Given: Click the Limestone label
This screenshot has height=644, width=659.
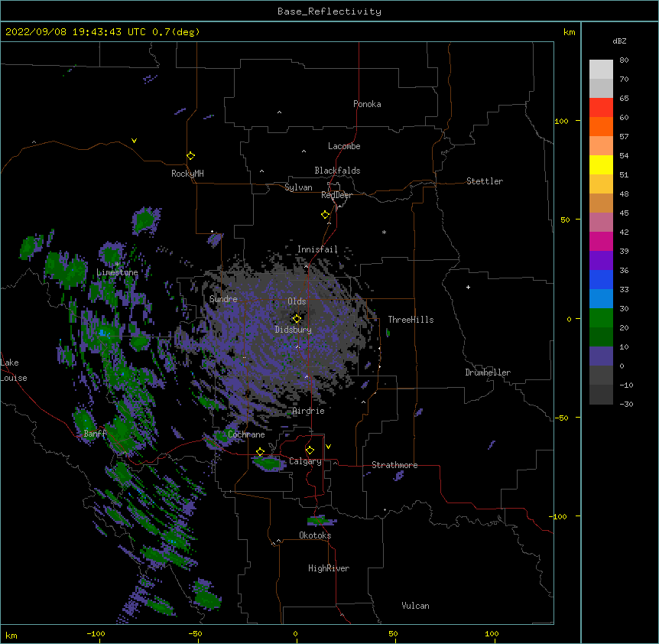Looking at the screenshot, I should pyautogui.click(x=117, y=272).
